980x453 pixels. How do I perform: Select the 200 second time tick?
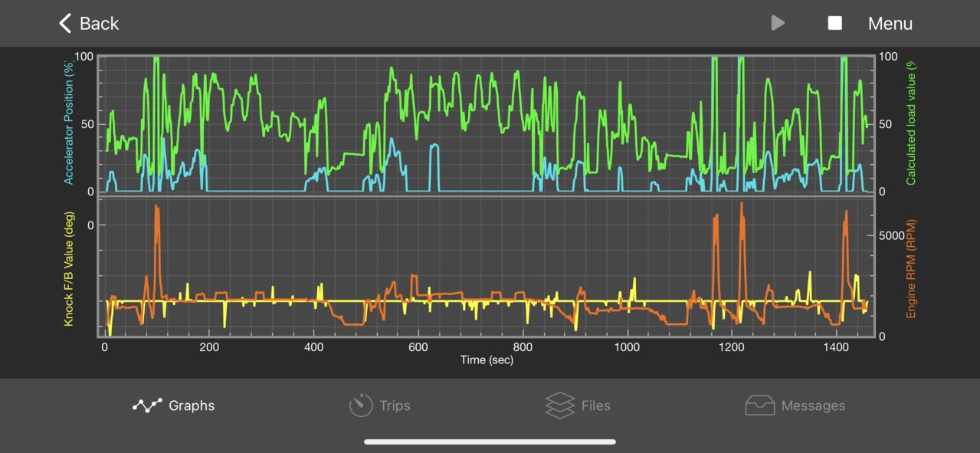[x=209, y=346]
